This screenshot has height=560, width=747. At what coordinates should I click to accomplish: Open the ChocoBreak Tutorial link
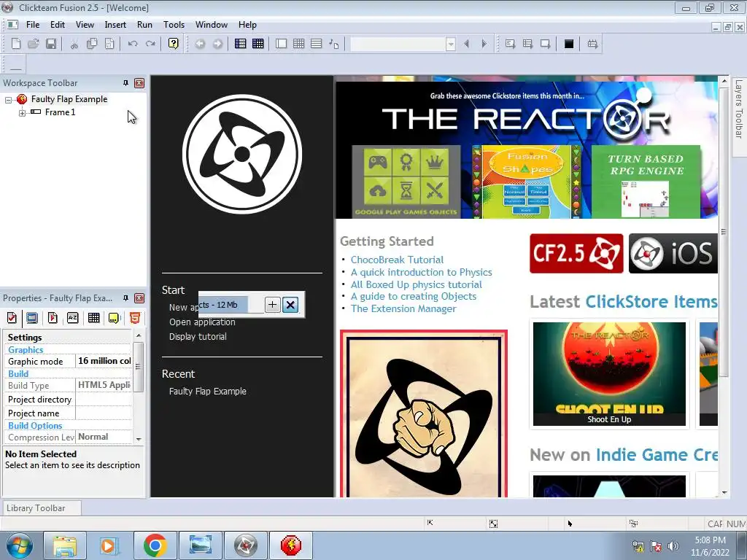(398, 260)
